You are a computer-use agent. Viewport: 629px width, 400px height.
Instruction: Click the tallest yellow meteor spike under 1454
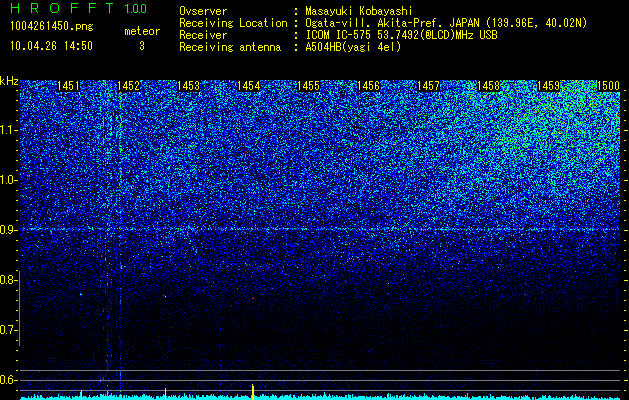[253, 392]
